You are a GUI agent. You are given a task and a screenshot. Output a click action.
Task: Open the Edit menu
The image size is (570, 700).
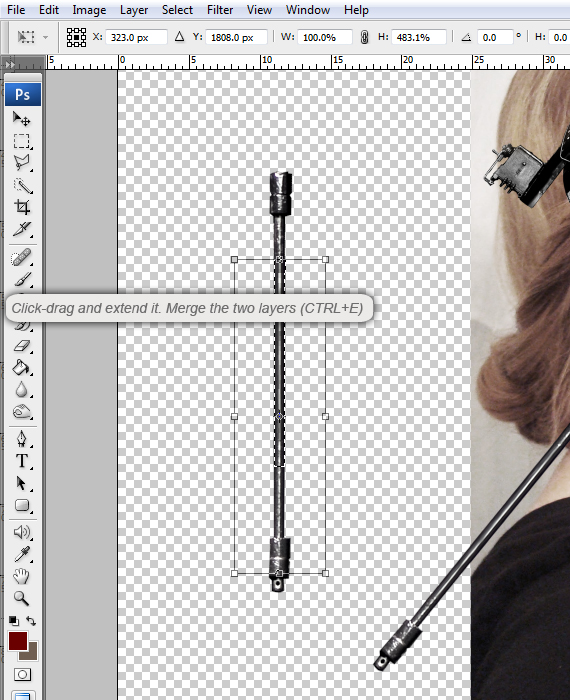(x=49, y=10)
